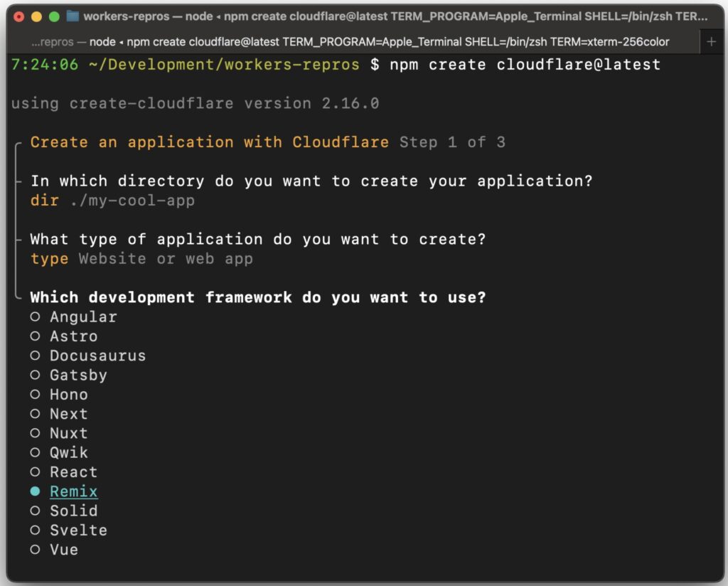Image resolution: width=728 pixels, height=586 pixels.
Task: Select the Solid radio option
Action: [36, 511]
